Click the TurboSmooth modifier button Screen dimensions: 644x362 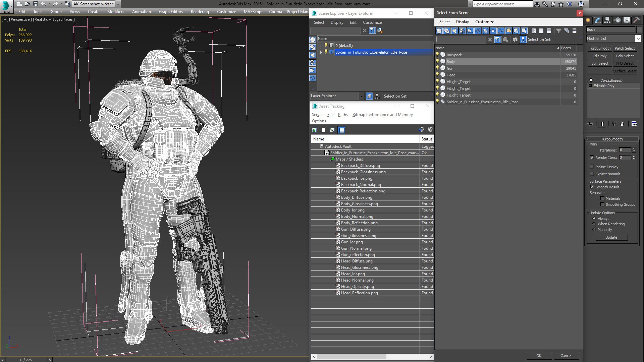tap(599, 48)
